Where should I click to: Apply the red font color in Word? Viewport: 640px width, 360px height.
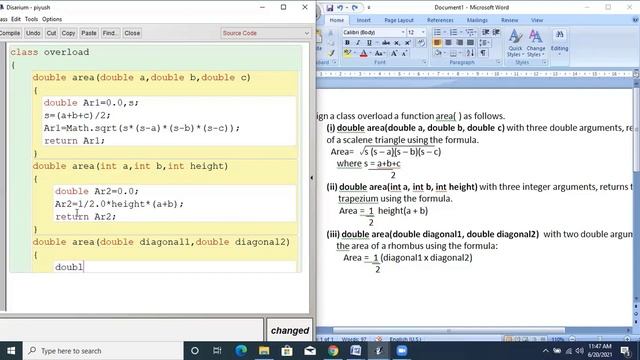[364, 53]
